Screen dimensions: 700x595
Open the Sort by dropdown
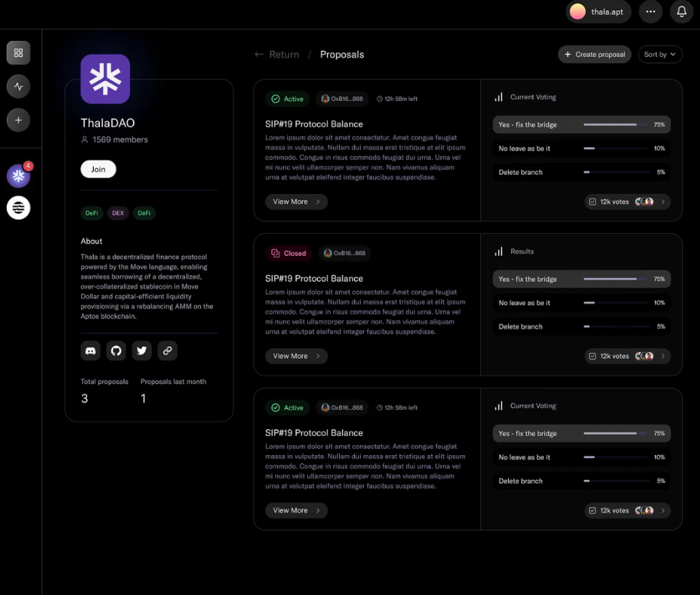[660, 55]
